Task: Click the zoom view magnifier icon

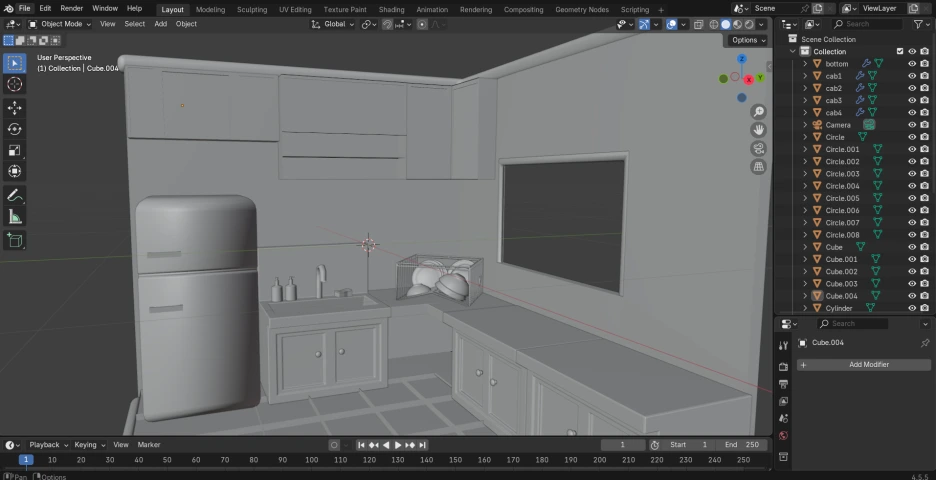Action: tap(758, 112)
